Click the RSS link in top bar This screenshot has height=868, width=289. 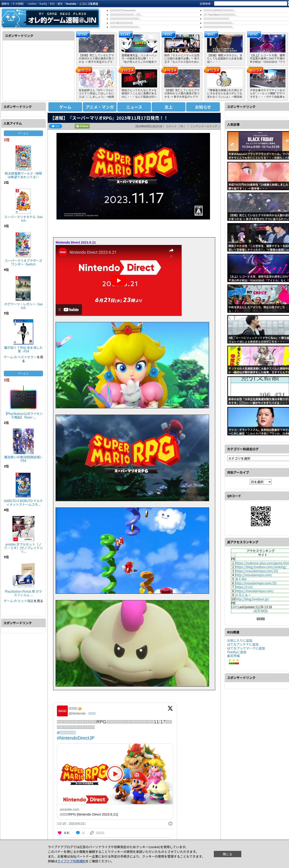coord(52,4)
